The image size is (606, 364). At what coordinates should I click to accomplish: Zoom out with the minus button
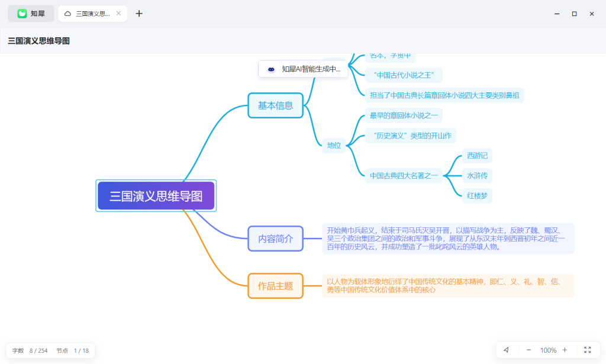point(528,350)
